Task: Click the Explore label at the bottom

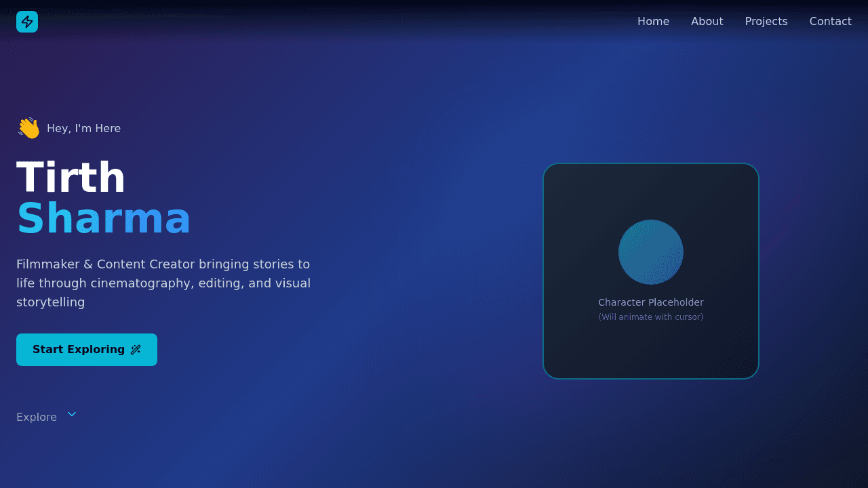Action: click(37, 417)
